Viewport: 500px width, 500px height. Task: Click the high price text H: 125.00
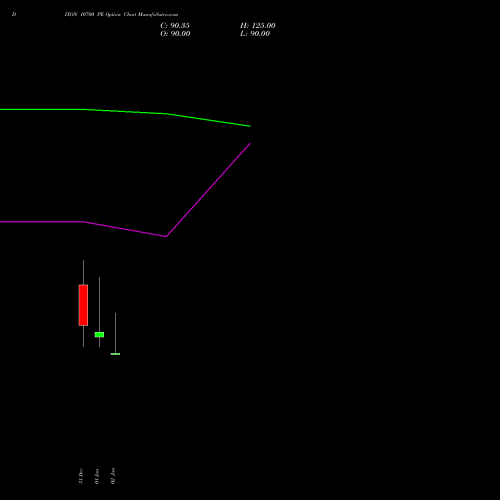[x=258, y=26]
